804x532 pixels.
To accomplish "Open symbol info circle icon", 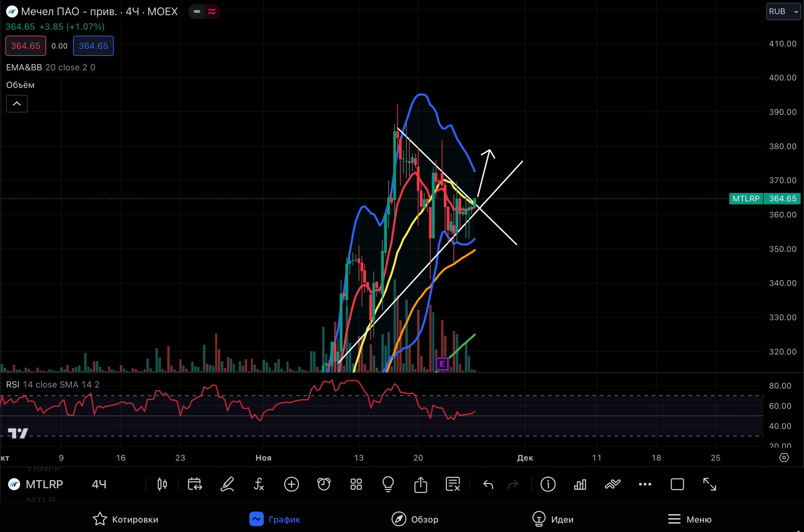I will tap(548, 484).
